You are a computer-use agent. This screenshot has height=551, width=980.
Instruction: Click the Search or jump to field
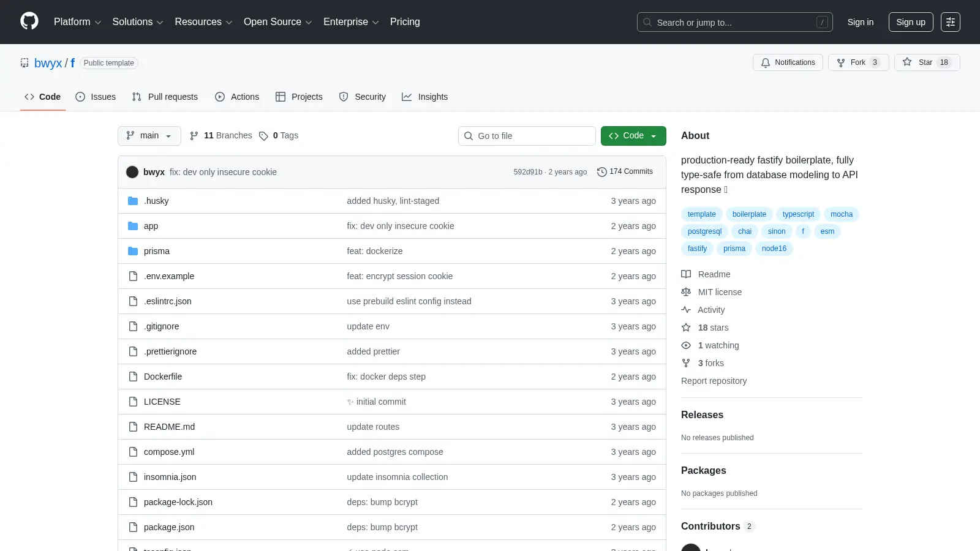(734, 22)
